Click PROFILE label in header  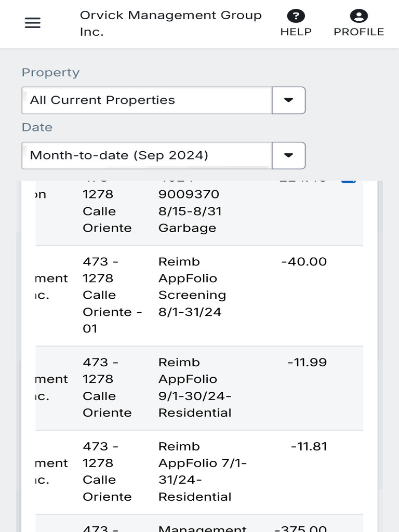coord(358,32)
